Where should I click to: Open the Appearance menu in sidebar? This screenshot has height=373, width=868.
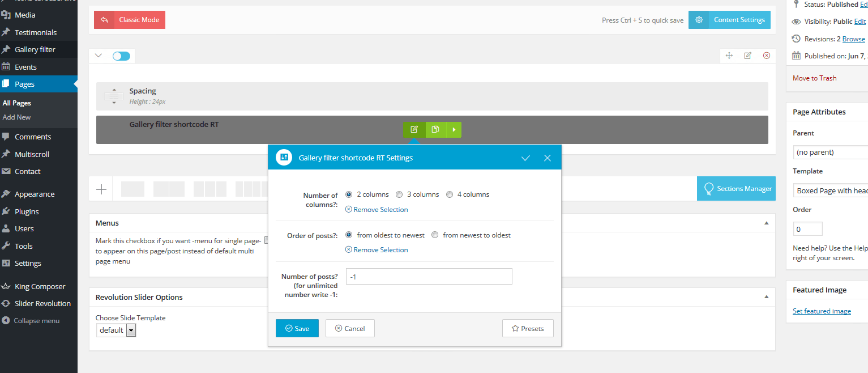pyautogui.click(x=35, y=194)
